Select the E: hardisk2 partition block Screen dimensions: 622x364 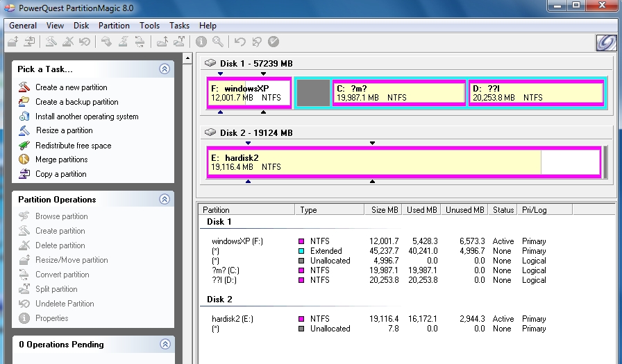point(403,162)
